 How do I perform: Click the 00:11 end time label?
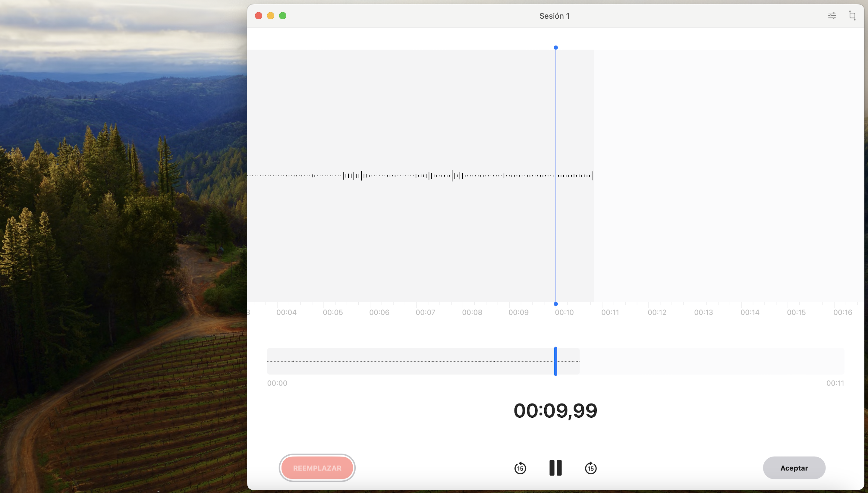click(x=836, y=383)
